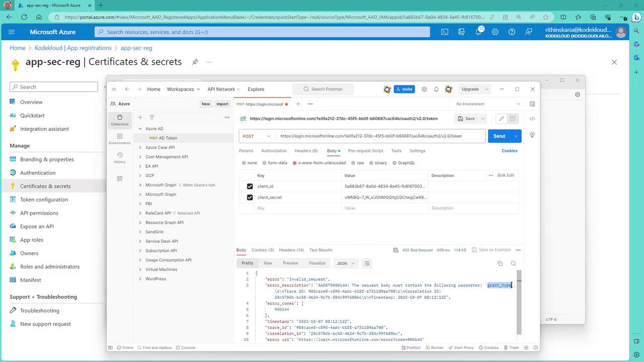Screen dimensions: 644x362
Task: Open Azure portal settings gear
Action: click(x=495, y=32)
